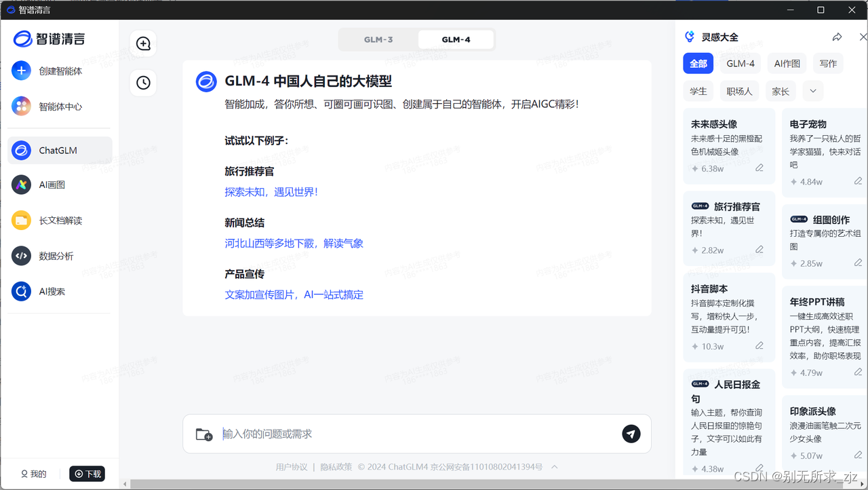Open the 未来感头像 inspiration card
Image resolution: width=868 pixels, height=490 pixels.
tap(729, 146)
